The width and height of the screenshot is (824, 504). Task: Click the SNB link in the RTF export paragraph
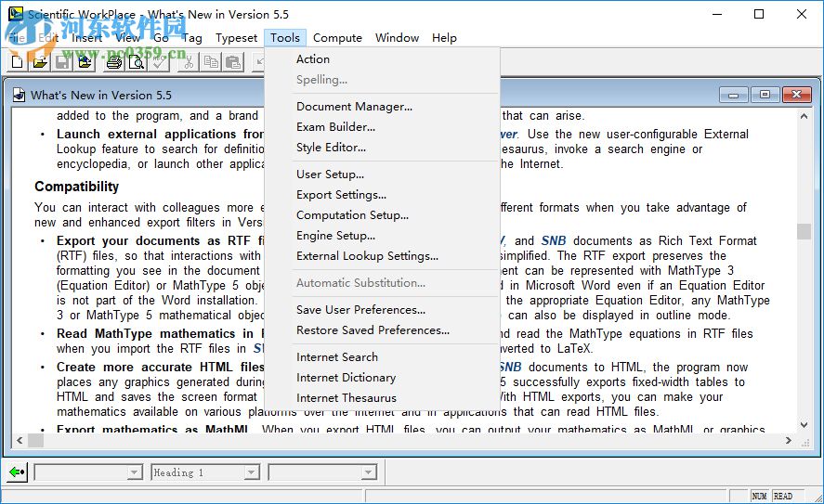pyautogui.click(x=554, y=241)
